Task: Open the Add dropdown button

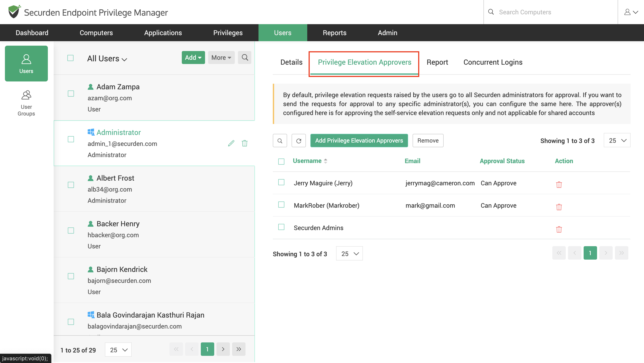Action: [x=193, y=58]
